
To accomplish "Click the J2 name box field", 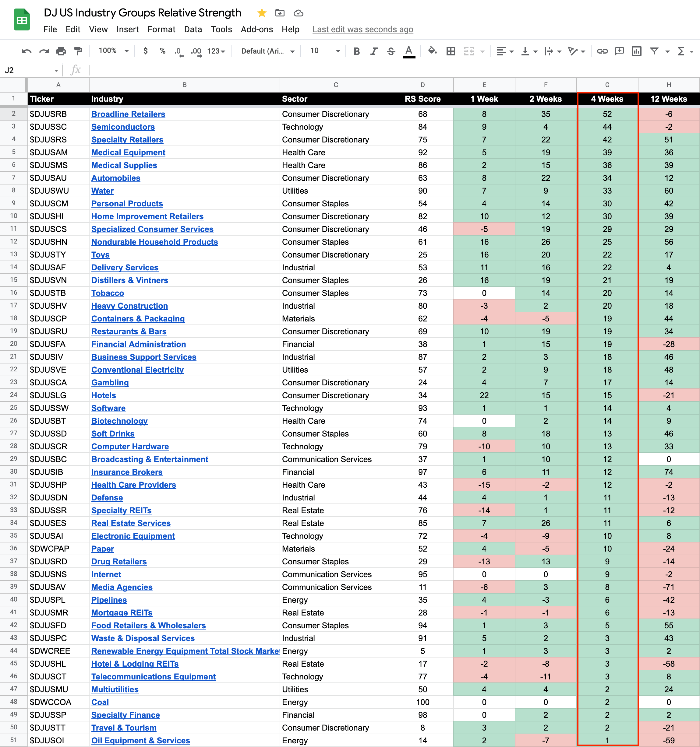I will pos(26,70).
